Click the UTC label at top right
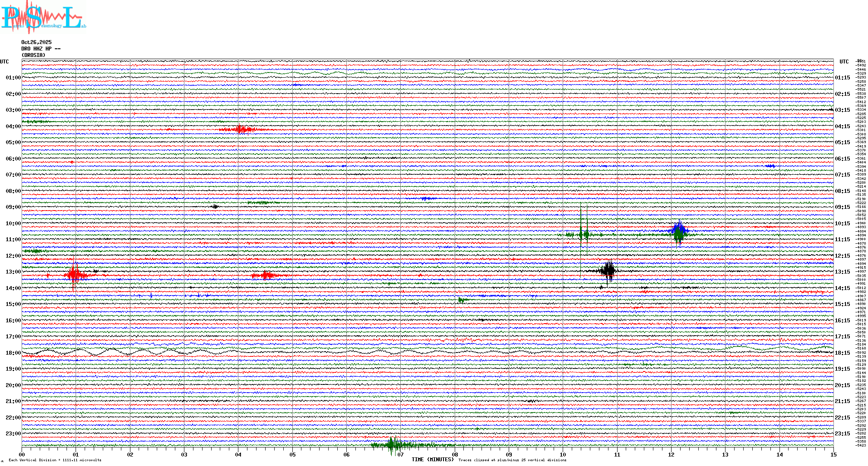 tap(844, 62)
